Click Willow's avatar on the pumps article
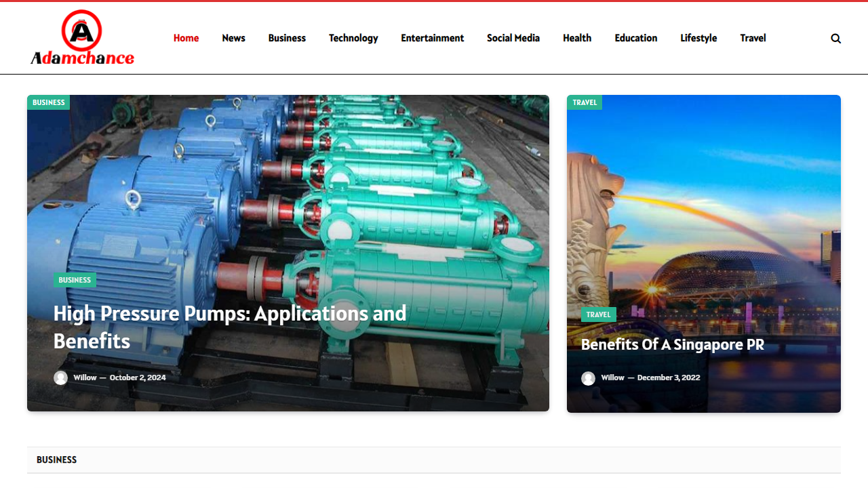Screen dimensions: 868x488 (61, 378)
